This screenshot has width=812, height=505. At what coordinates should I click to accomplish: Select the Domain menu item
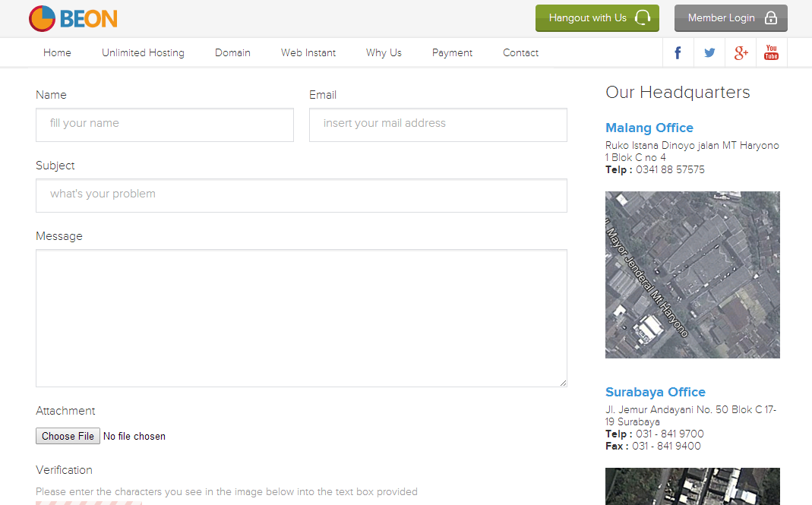tap(232, 53)
